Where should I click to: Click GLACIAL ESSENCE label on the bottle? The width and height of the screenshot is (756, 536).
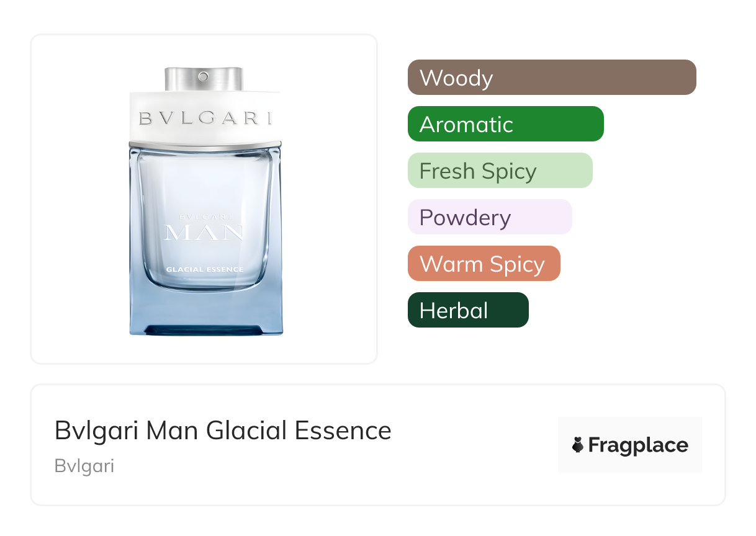pyautogui.click(x=205, y=269)
